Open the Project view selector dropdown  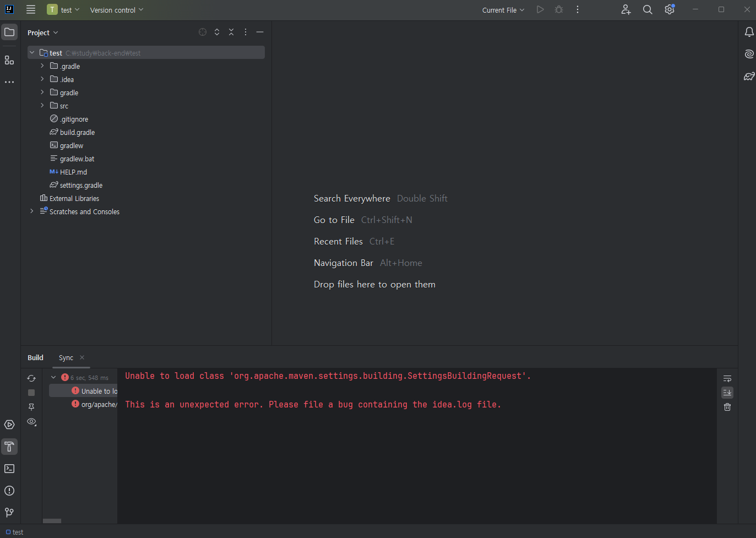click(43, 32)
